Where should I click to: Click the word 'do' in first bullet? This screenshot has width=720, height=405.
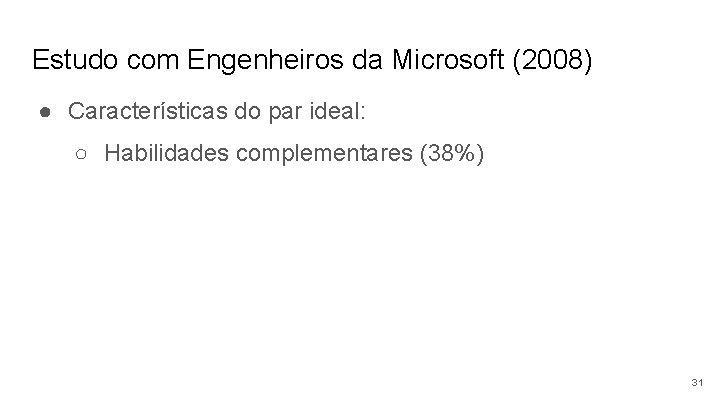[247, 111]
